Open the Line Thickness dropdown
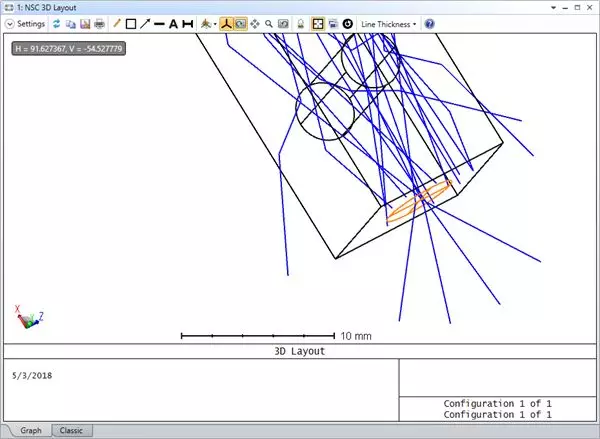This screenshot has width=600, height=439. coord(388,23)
